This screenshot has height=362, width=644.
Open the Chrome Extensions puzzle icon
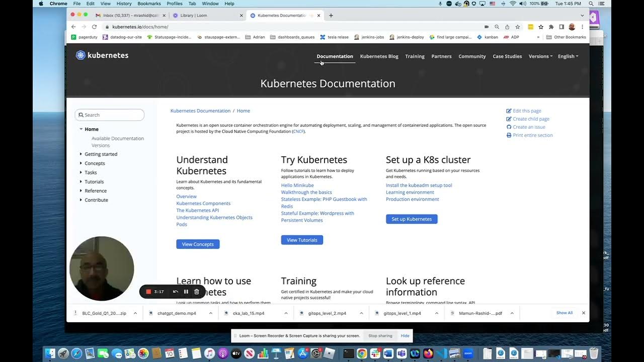coord(551,27)
